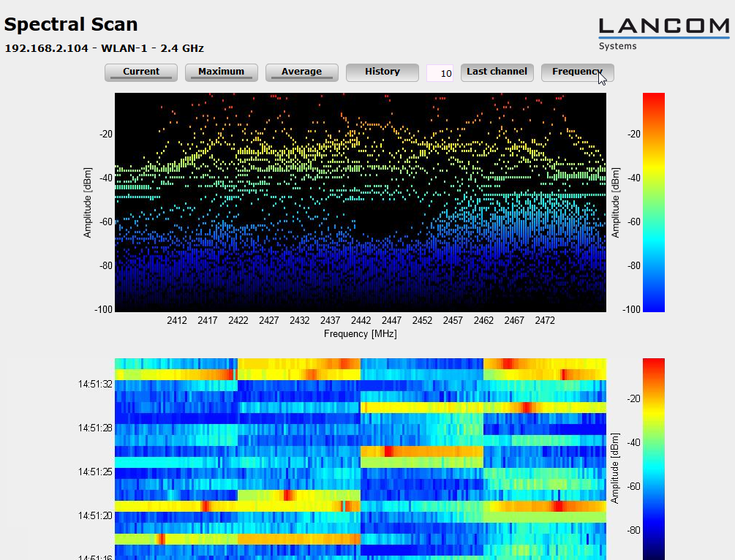Switch x-axis to Frequency
The height and width of the screenshot is (560, 735).
click(x=577, y=72)
